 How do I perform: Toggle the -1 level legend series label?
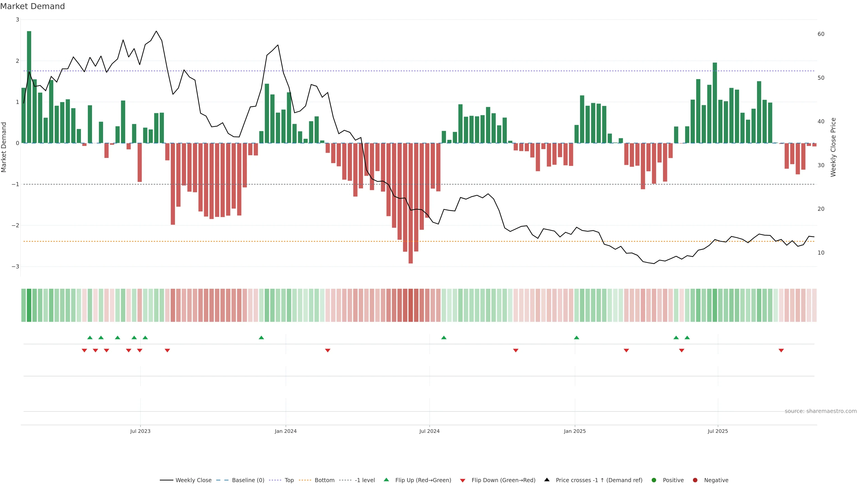pos(365,480)
